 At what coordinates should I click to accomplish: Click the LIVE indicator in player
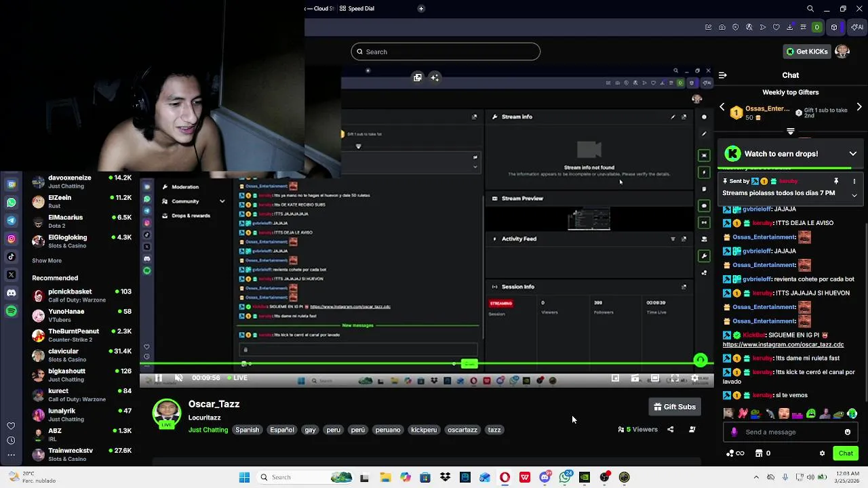pos(237,378)
